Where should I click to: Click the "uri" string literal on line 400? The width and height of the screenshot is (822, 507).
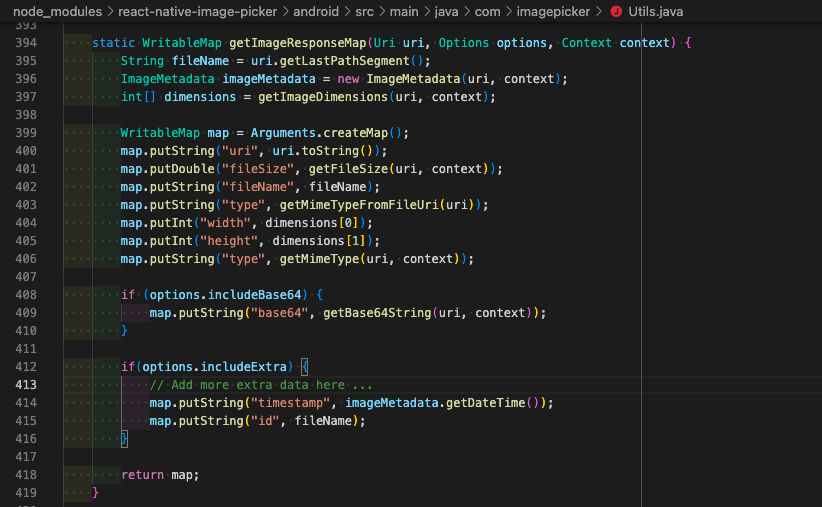pyautogui.click(x=240, y=151)
